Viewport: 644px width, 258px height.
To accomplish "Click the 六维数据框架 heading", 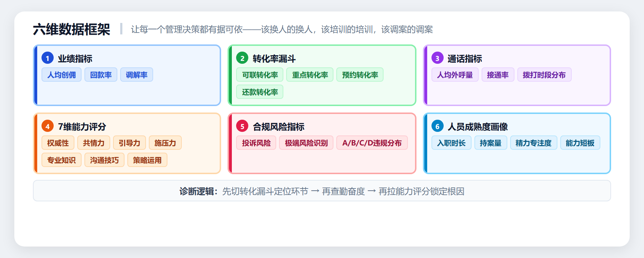I will (72, 29).
